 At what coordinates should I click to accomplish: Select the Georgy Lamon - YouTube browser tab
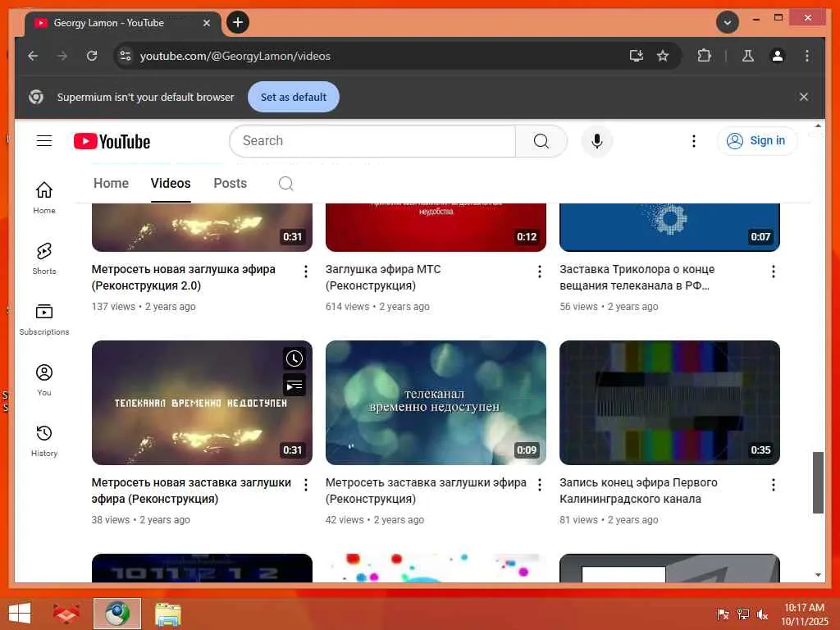pos(123,23)
